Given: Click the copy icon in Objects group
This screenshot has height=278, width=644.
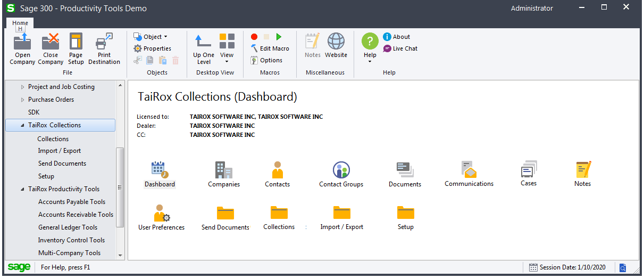Looking at the screenshot, I should (150, 60).
